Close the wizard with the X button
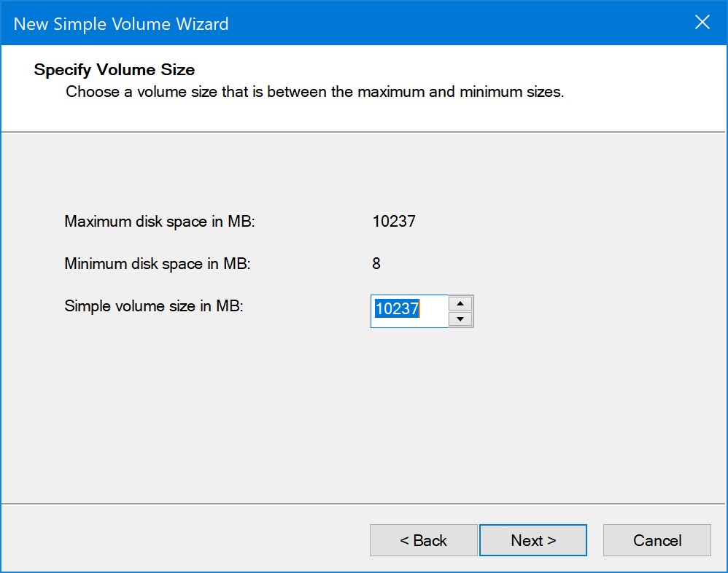The width and height of the screenshot is (728, 573). click(x=702, y=23)
